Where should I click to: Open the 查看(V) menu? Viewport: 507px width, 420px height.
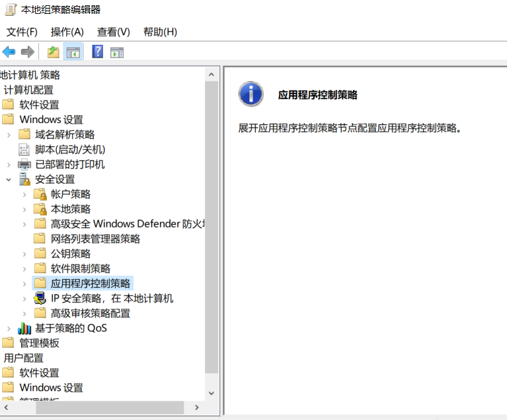click(x=113, y=32)
